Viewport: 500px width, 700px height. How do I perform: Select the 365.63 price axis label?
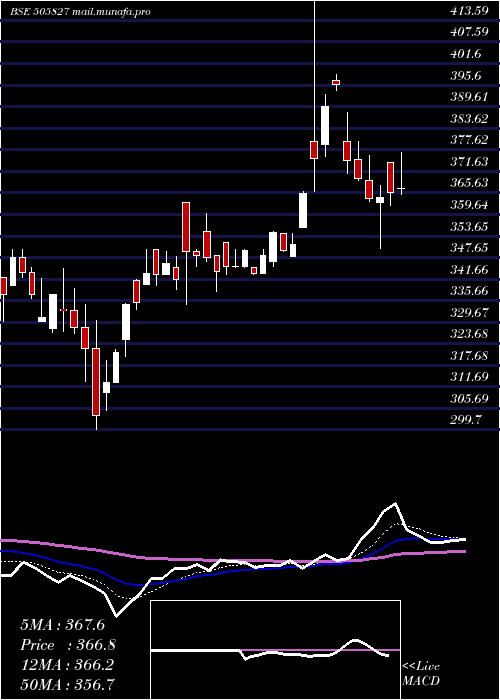pos(469,183)
